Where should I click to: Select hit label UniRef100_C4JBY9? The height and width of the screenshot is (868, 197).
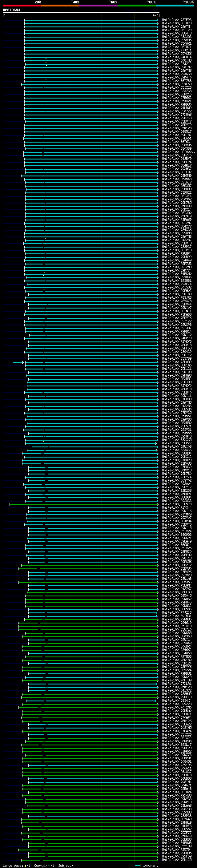[x=176, y=159]
